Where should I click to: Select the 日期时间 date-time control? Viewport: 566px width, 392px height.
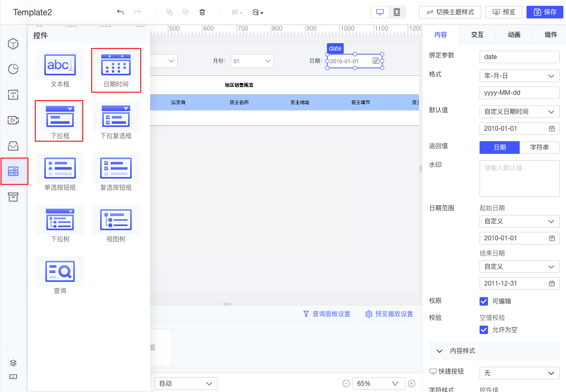coord(116,70)
